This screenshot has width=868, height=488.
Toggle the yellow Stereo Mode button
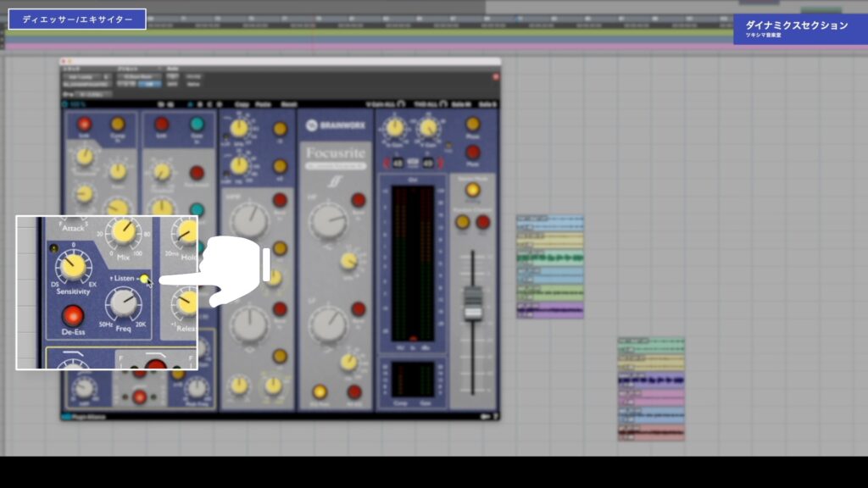tap(472, 191)
